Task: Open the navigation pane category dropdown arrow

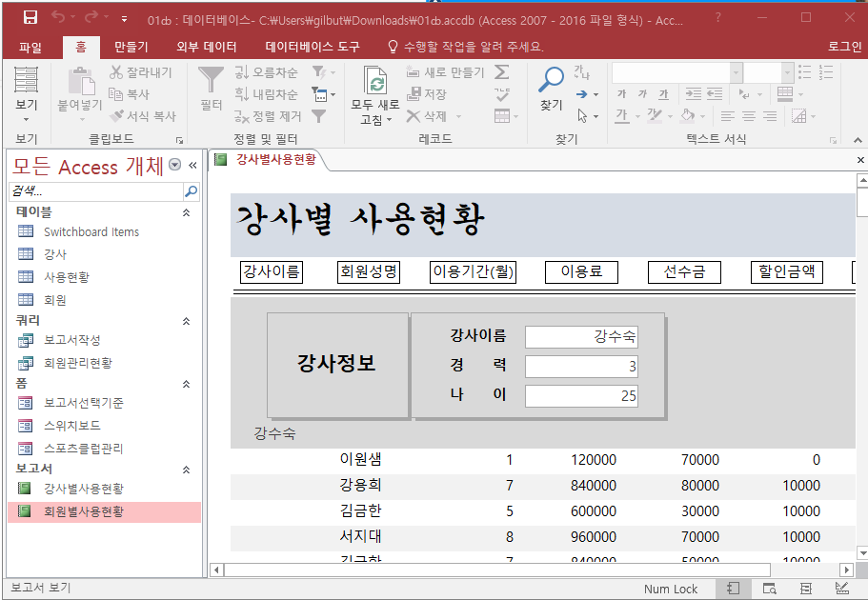Action: [x=174, y=166]
